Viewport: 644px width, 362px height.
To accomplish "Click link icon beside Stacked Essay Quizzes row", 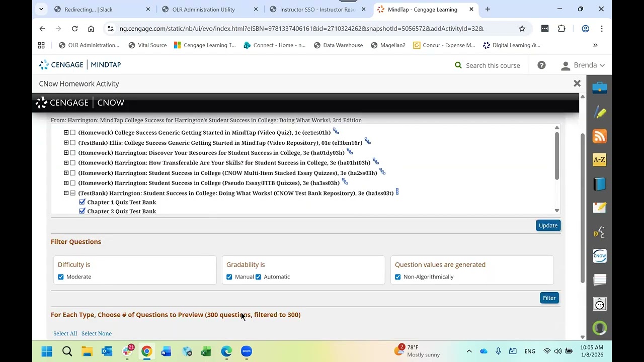I will point(382,172).
